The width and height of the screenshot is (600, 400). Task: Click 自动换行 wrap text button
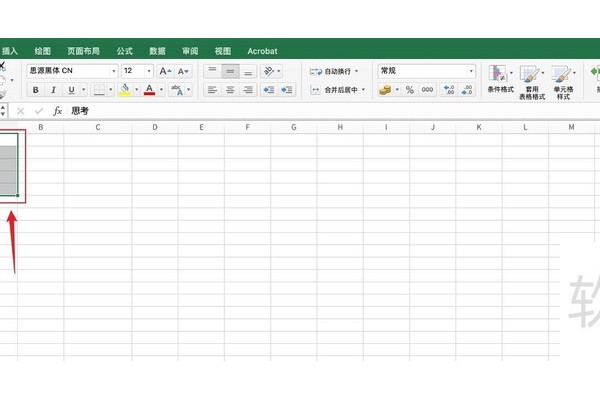point(333,71)
